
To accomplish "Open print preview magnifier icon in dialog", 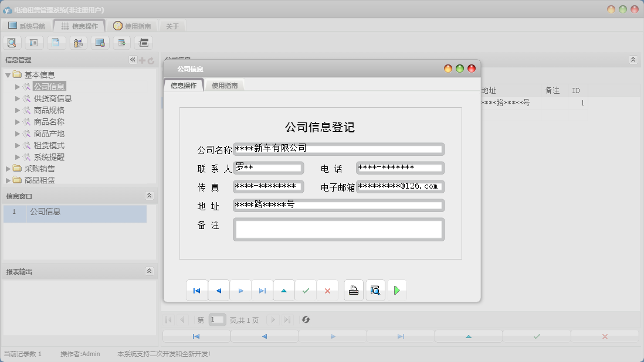I will click(x=375, y=291).
